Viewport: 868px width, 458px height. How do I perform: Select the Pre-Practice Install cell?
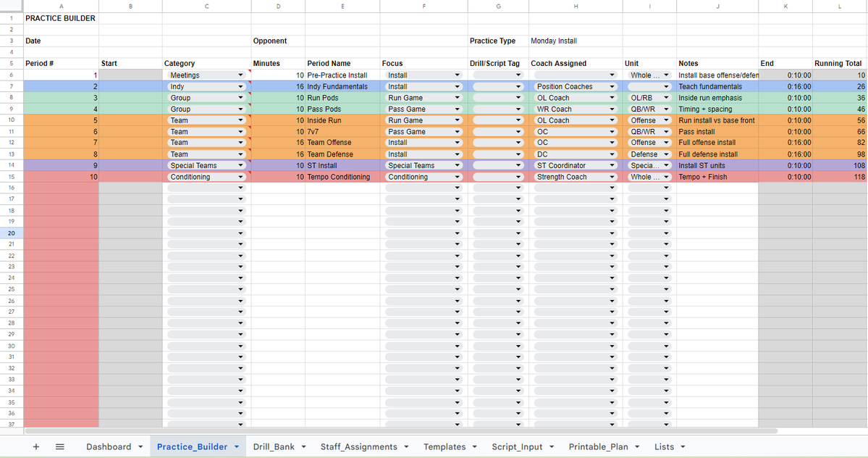342,75
